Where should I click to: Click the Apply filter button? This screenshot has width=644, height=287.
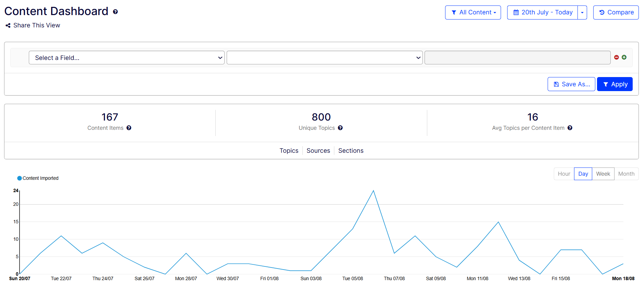click(615, 84)
